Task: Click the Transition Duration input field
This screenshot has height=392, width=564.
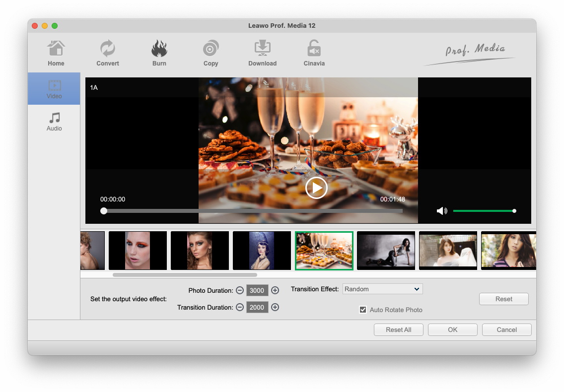Action: [x=257, y=307]
